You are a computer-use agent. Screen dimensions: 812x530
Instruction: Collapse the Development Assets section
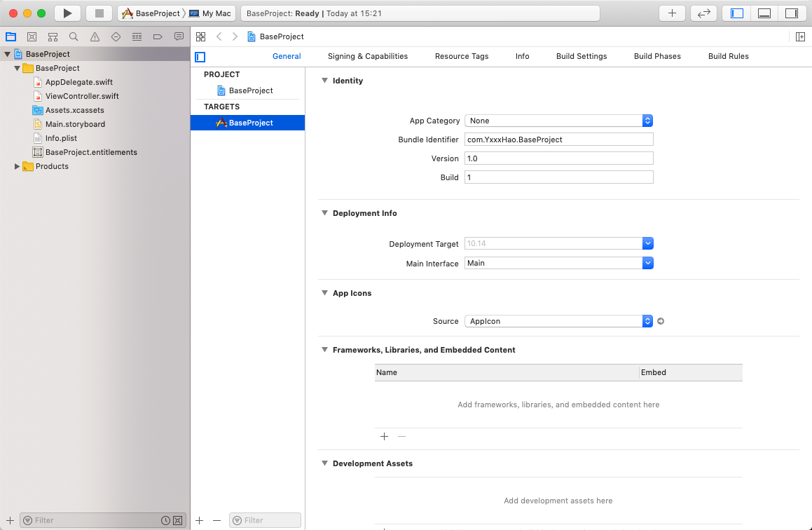coord(324,463)
